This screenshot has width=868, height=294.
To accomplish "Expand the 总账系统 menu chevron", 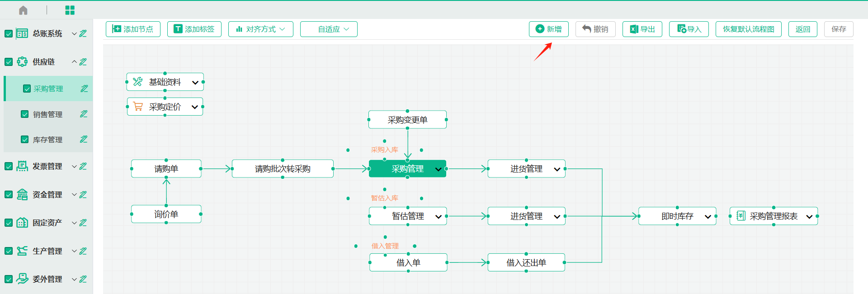I will point(74,33).
